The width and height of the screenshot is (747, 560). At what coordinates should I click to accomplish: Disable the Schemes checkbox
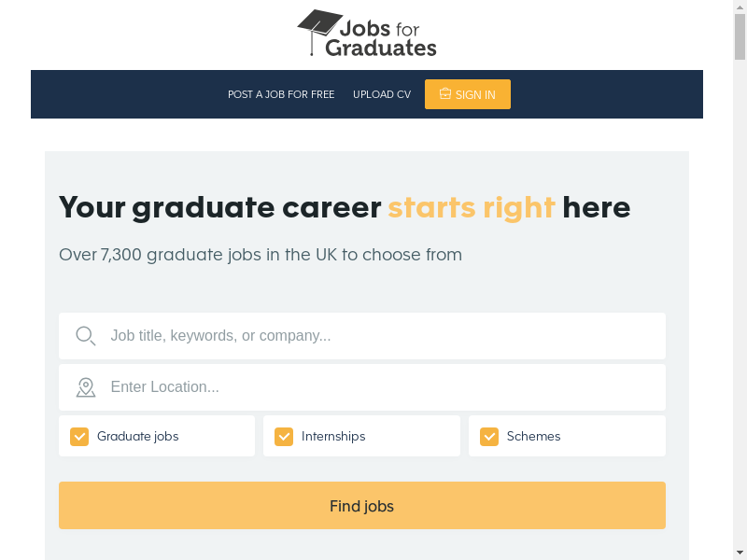point(489,436)
